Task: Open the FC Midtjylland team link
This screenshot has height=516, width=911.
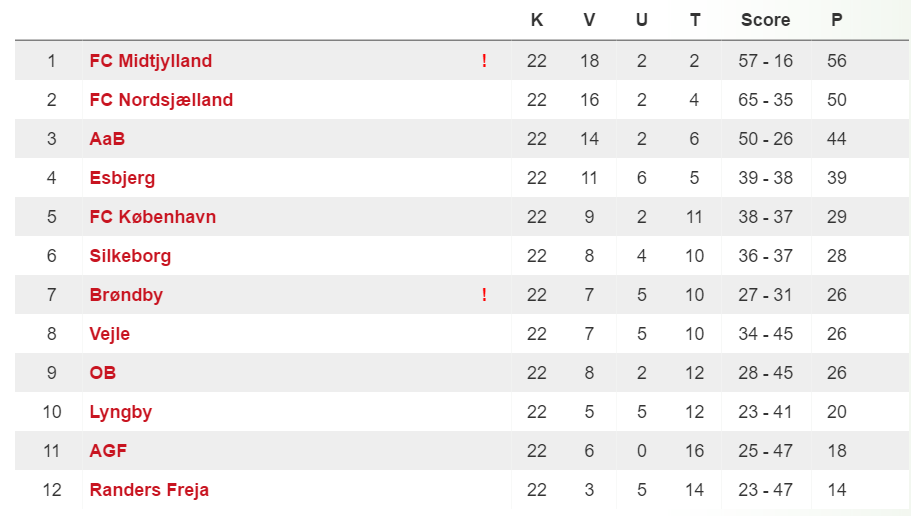Action: 150,61
